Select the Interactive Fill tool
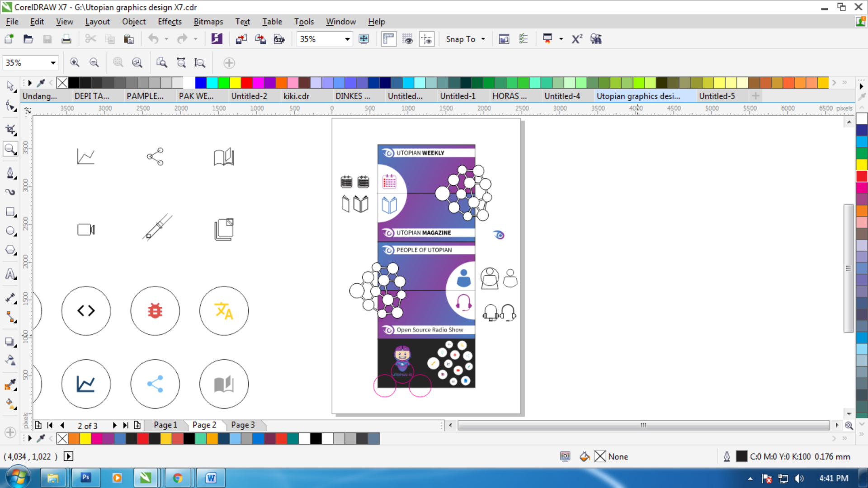This screenshot has height=488, width=868. coord(10,404)
